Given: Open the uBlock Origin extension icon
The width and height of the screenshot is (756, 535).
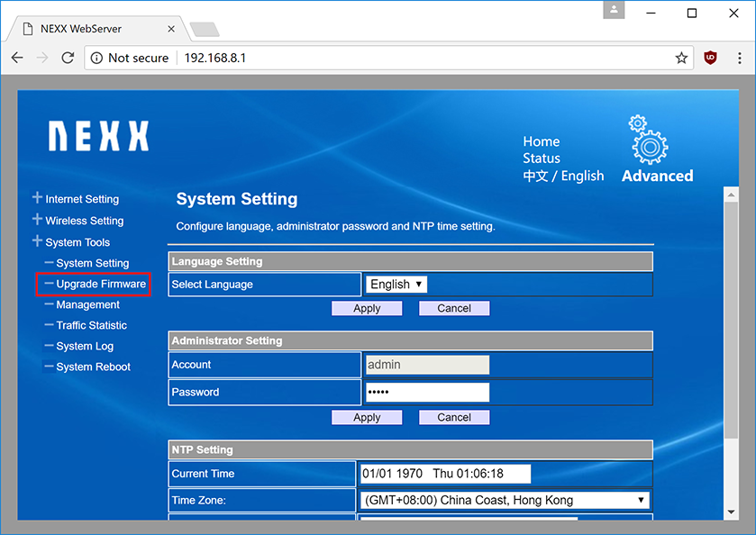Looking at the screenshot, I should tap(710, 58).
